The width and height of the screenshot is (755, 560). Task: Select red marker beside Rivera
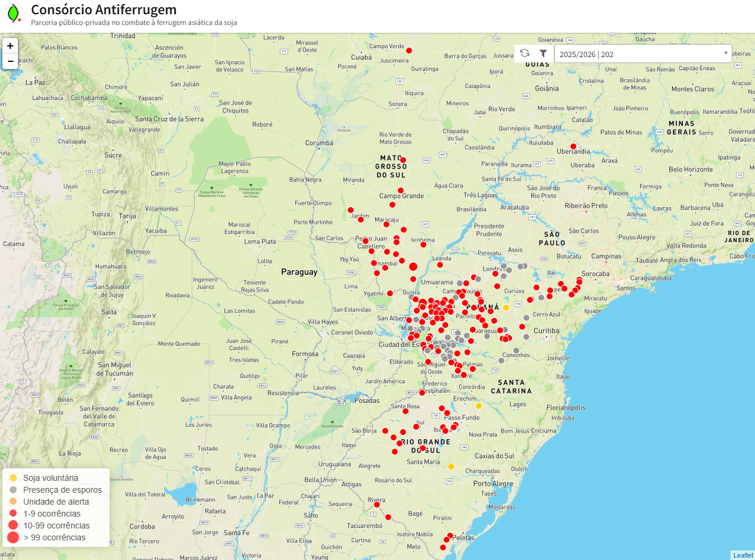tap(376, 505)
